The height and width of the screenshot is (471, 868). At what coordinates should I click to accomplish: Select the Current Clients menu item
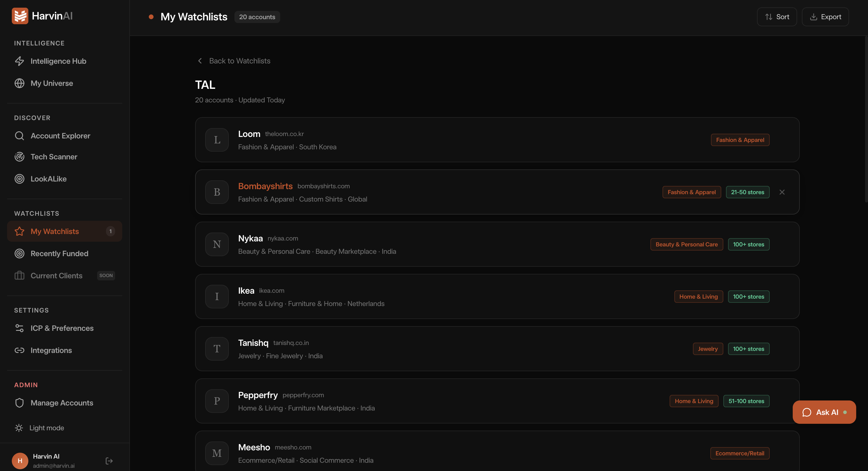click(x=65, y=276)
